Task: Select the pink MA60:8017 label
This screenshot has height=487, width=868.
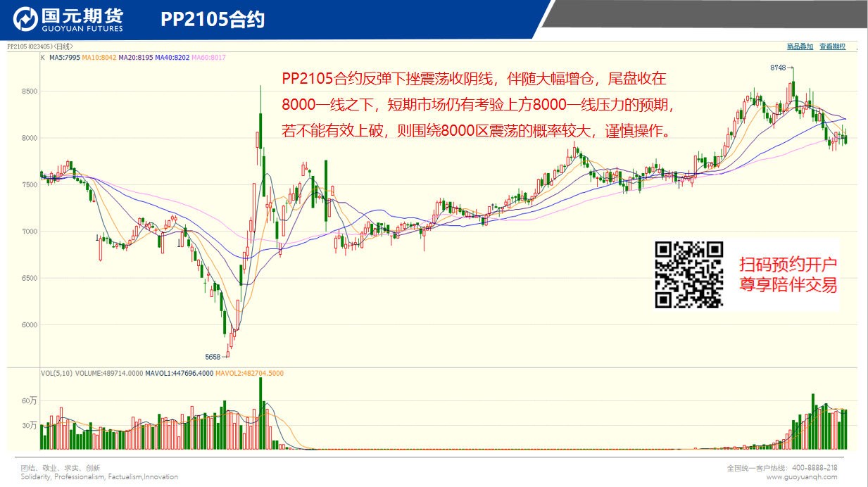Action: tap(208, 58)
